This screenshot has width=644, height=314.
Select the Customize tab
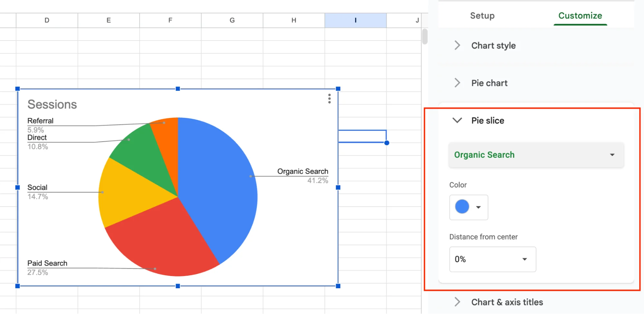580,15
